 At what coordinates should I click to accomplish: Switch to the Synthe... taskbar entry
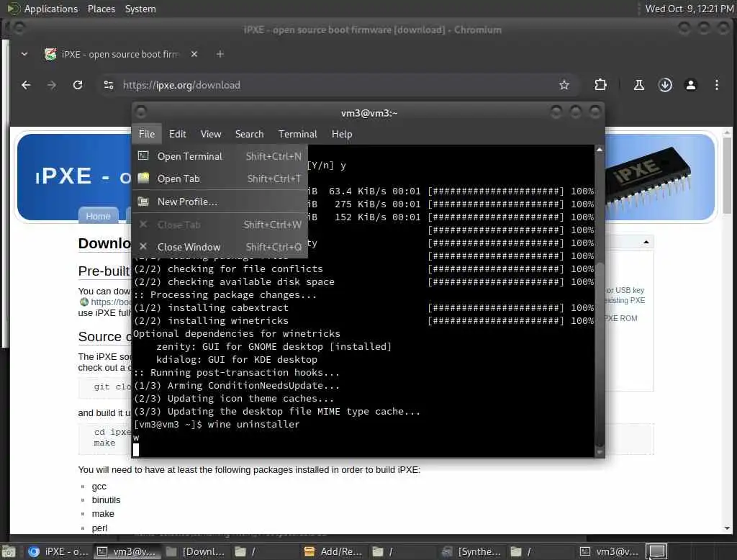[471, 551]
